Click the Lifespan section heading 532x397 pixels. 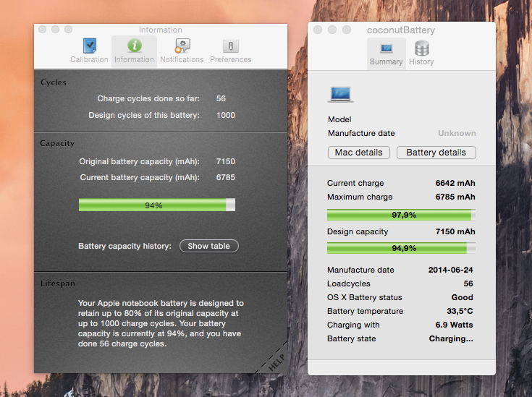[x=58, y=283]
